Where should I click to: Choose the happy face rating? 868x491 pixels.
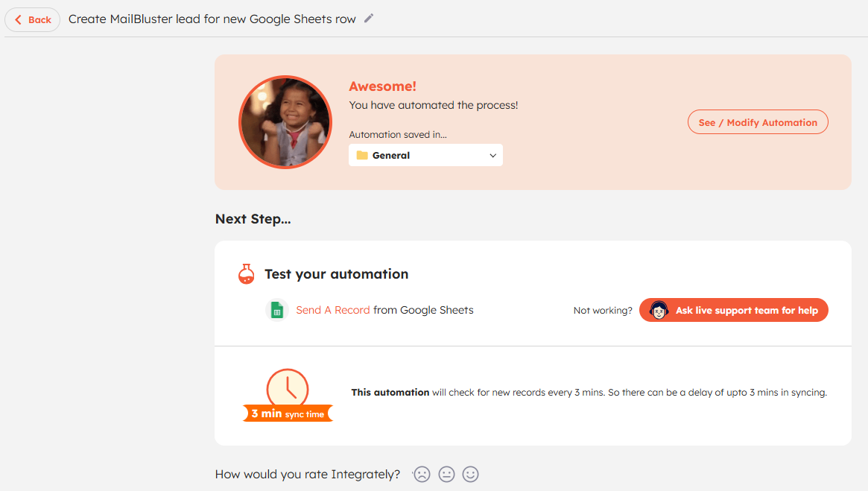coord(470,474)
